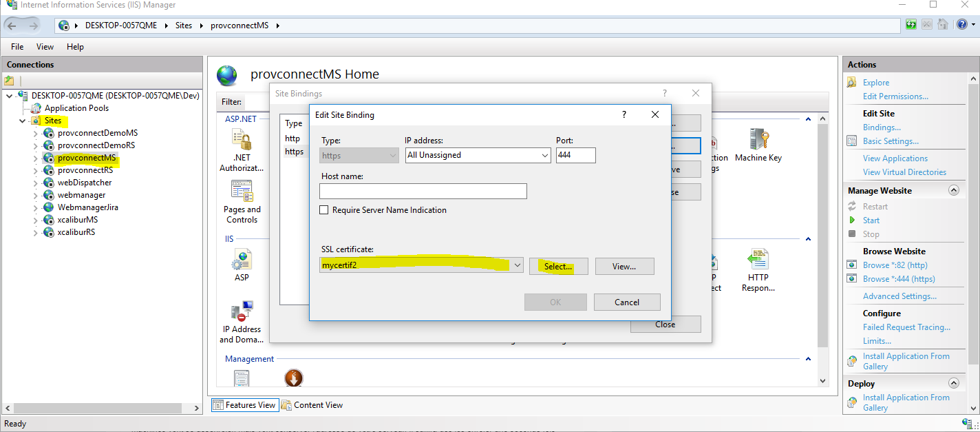Collapse the Sites tree node
Image resolution: width=980 pixels, height=432 pixels.
pyautogui.click(x=22, y=121)
